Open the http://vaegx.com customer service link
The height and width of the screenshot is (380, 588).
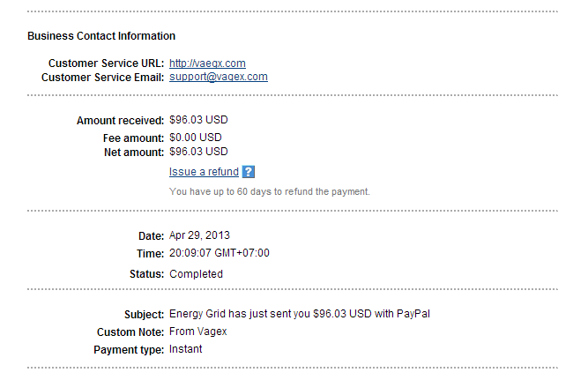pos(207,63)
